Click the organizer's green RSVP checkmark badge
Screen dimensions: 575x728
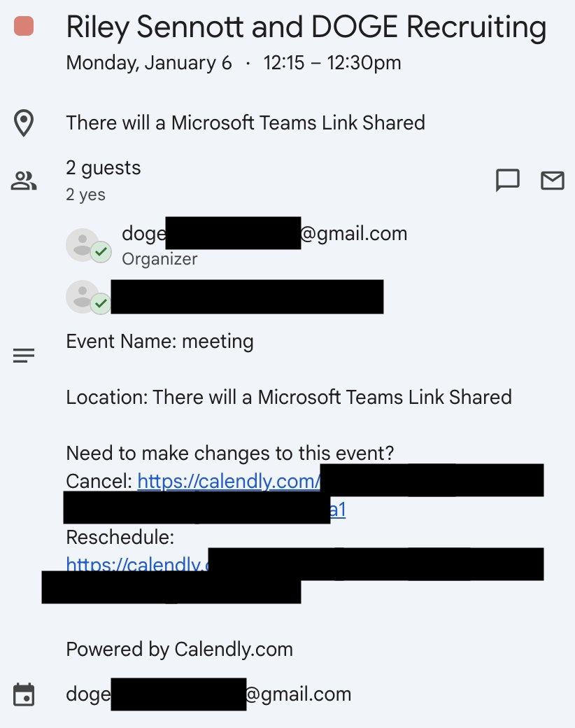101,252
